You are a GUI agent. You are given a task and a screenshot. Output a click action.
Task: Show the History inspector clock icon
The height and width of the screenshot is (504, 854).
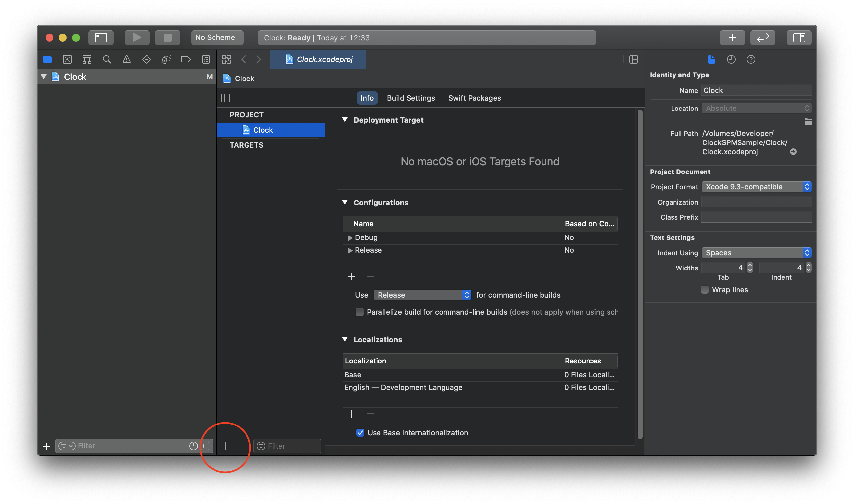point(731,59)
